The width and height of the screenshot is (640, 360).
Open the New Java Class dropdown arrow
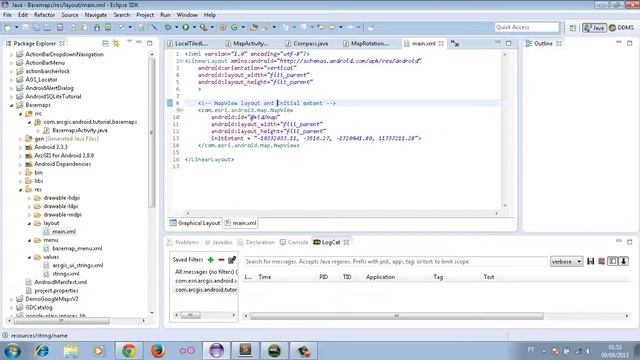(242, 27)
